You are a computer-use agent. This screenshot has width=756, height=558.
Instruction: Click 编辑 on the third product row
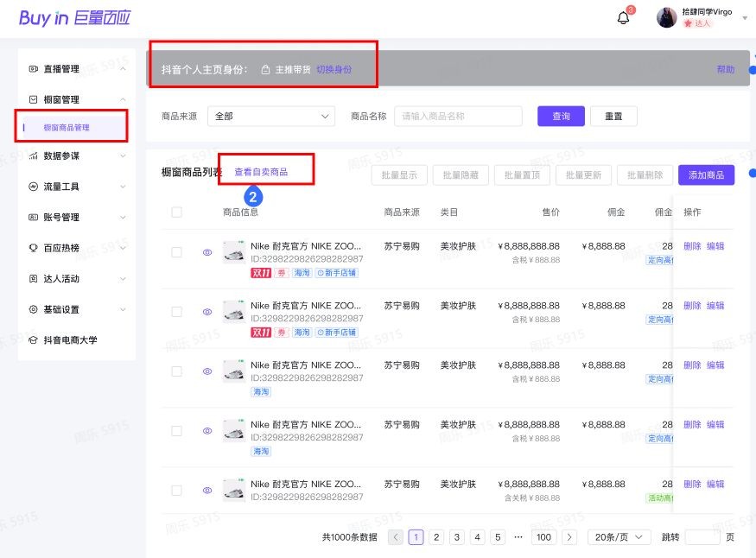[x=715, y=365]
